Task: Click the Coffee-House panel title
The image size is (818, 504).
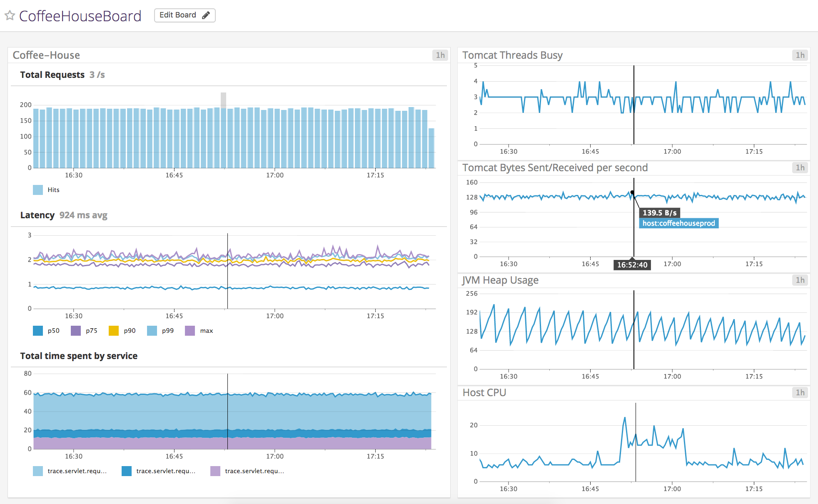Action: 46,55
